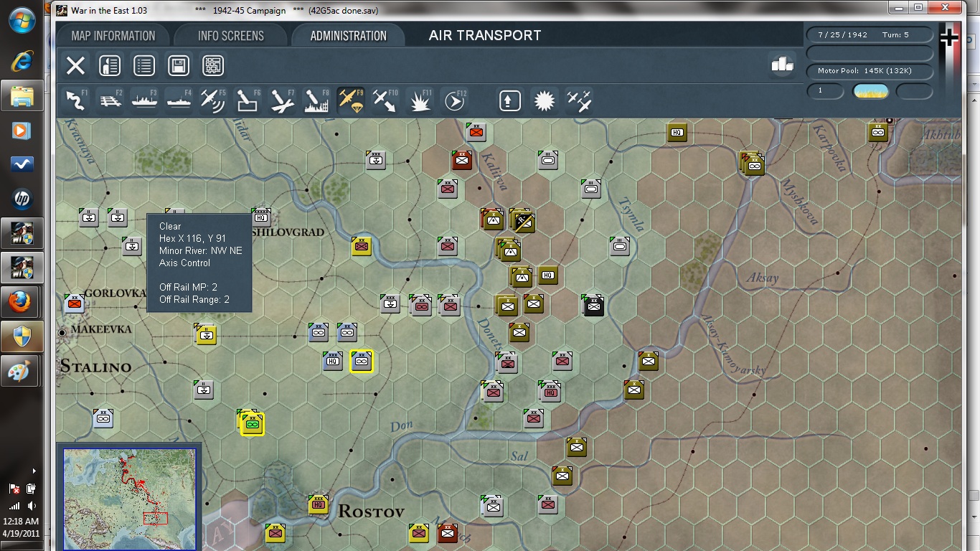Select the F2 rail mode icon
The width and height of the screenshot is (980, 551).
pyautogui.click(x=110, y=100)
